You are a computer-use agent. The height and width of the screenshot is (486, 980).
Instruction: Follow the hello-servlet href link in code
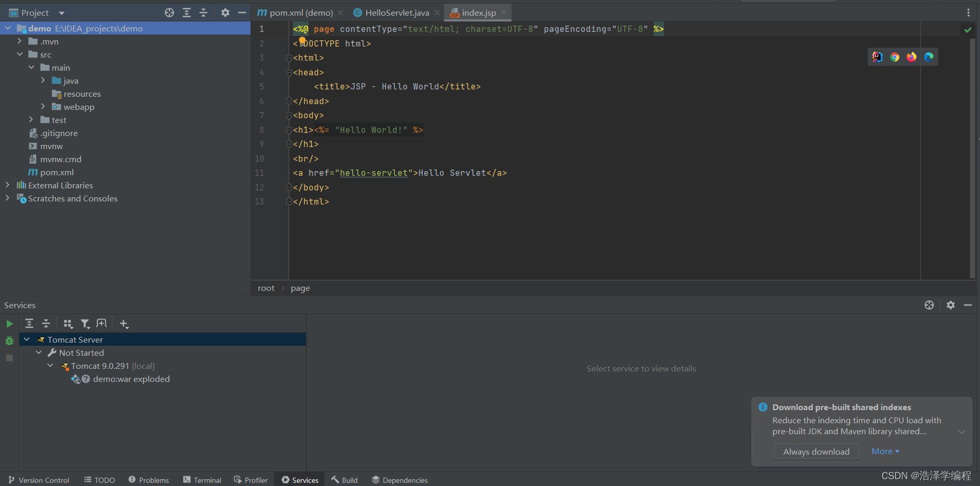[x=373, y=173]
